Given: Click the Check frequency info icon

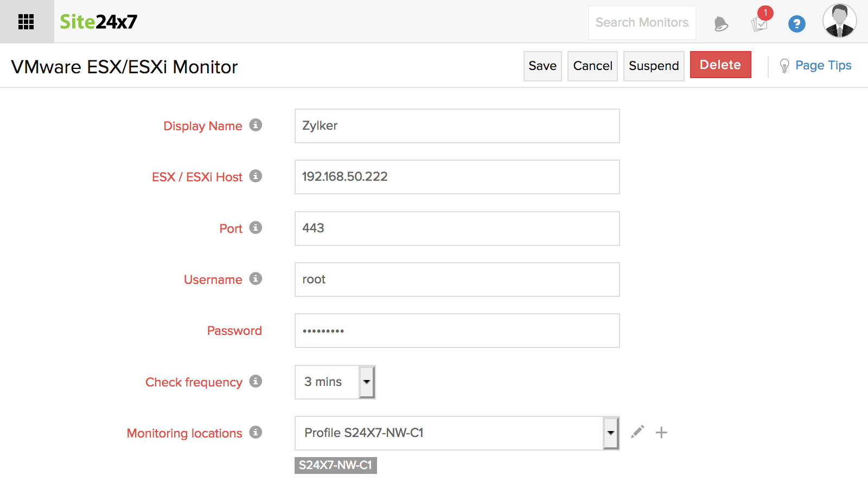Looking at the screenshot, I should point(256,382).
